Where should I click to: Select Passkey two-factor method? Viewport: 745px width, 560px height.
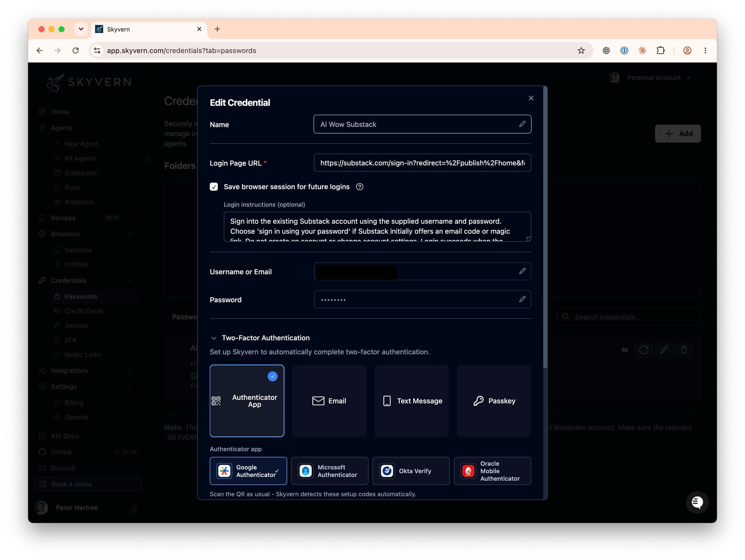(494, 401)
